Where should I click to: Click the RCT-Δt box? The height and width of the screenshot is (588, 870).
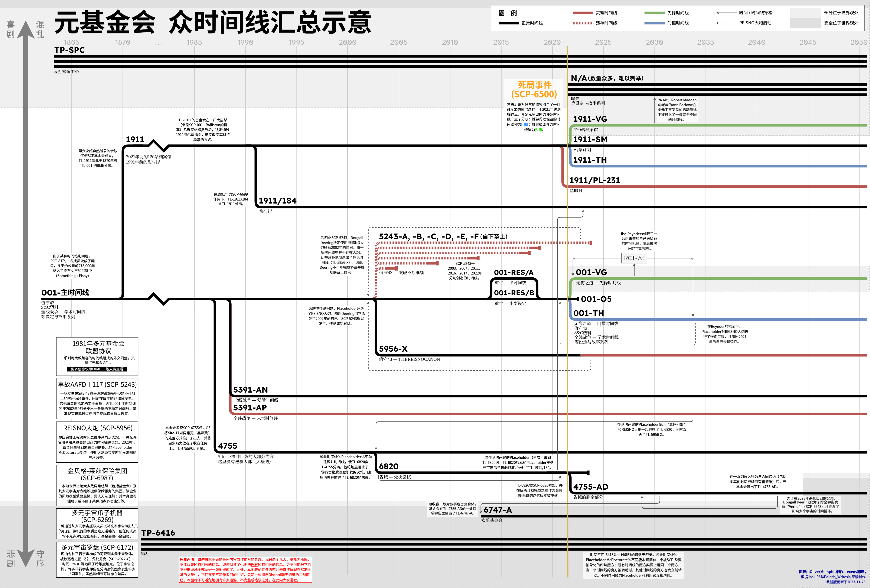pyautogui.click(x=634, y=258)
